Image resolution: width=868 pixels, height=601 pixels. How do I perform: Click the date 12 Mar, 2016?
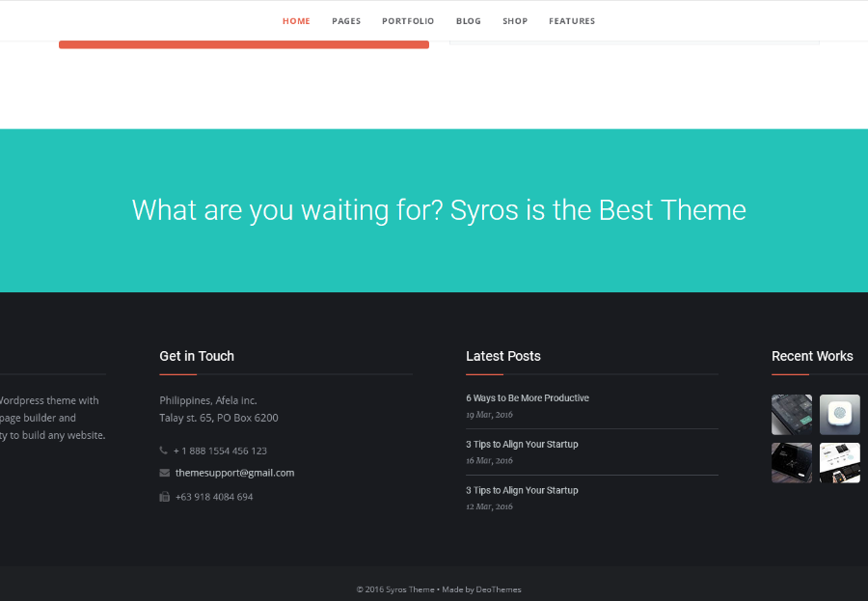pos(489,506)
